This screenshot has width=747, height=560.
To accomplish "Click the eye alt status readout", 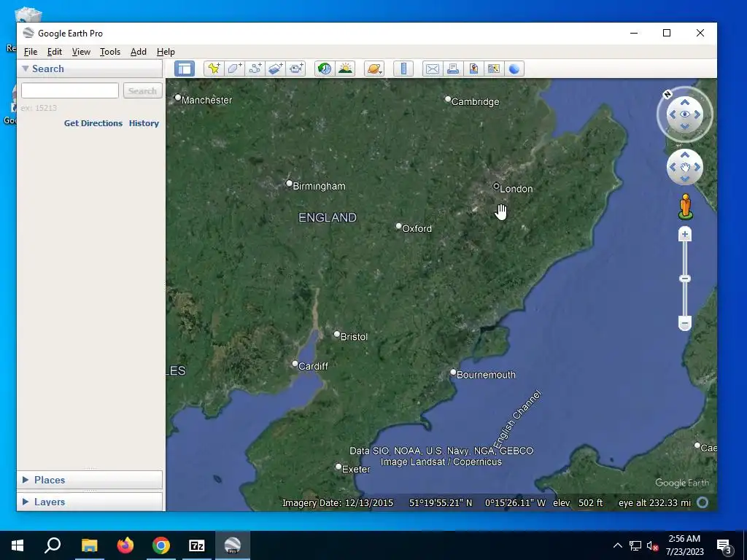I will coord(654,503).
